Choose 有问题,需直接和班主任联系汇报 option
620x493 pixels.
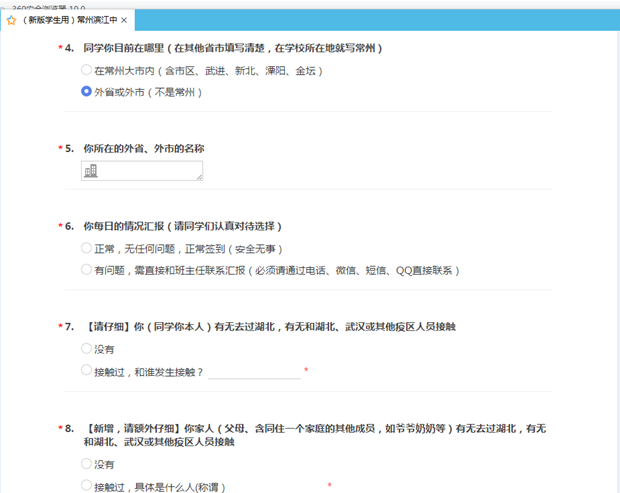tap(87, 270)
